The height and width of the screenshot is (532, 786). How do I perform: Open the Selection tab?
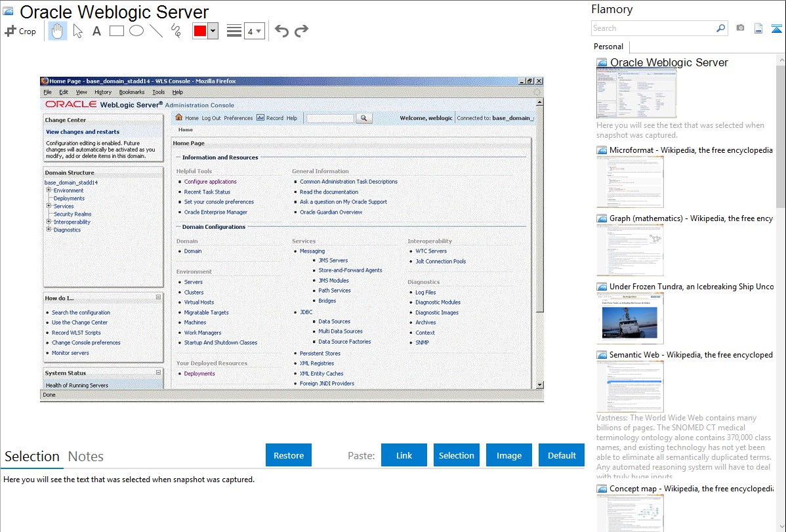pos(32,457)
